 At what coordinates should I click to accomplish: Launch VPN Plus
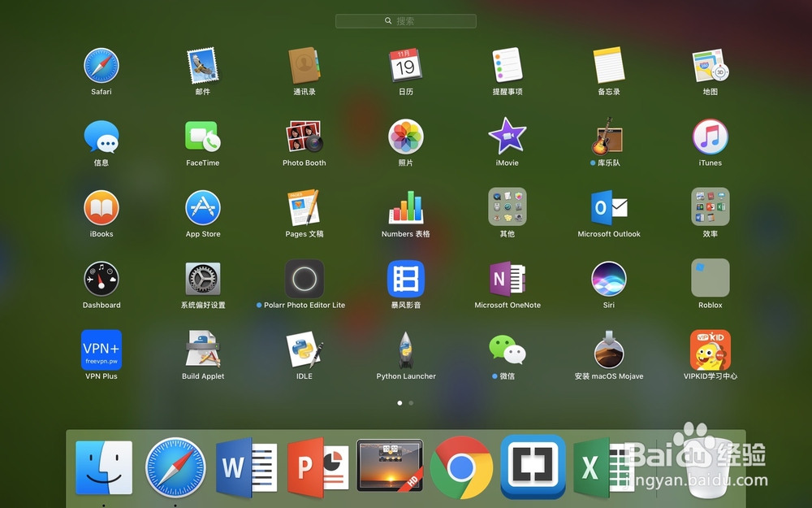(101, 350)
